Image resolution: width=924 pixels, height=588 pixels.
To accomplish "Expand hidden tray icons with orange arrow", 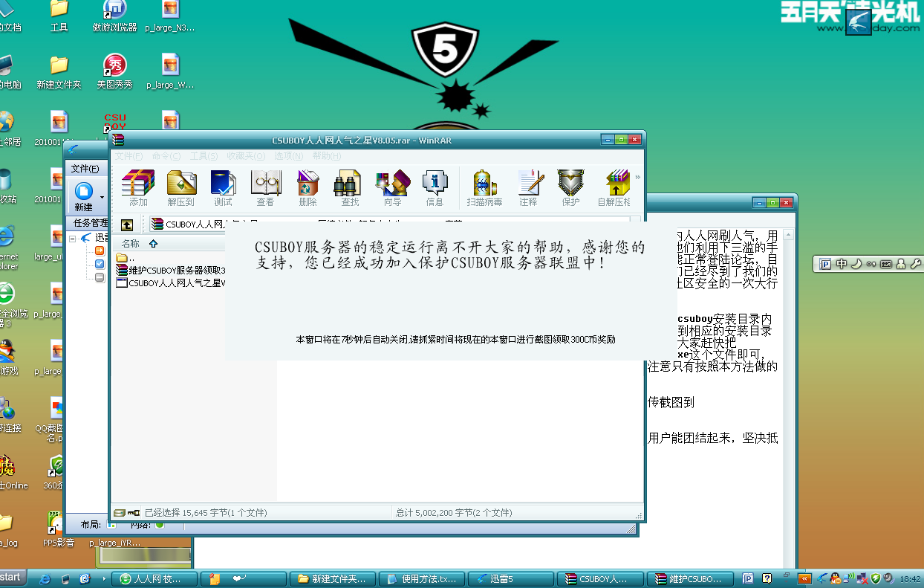I will (804, 578).
